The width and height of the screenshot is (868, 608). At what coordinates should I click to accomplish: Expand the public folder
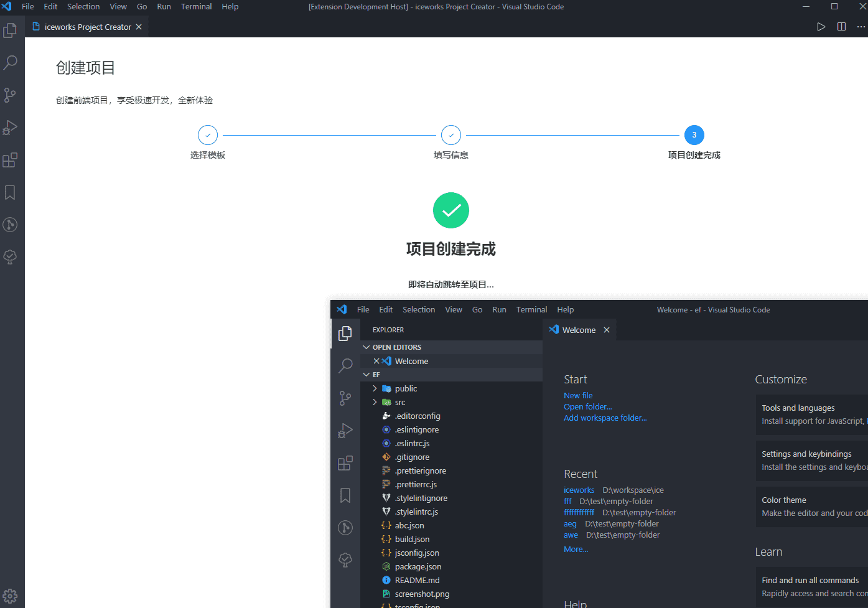[451, 388]
